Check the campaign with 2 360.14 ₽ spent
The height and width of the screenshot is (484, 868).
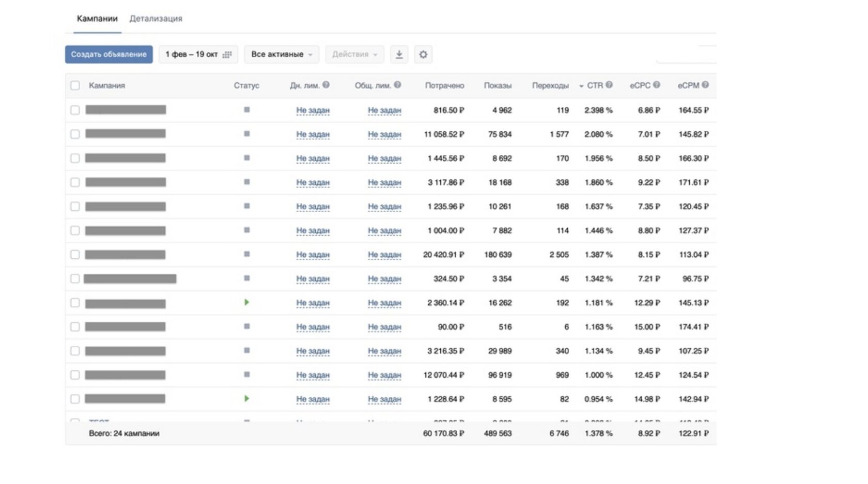75,303
